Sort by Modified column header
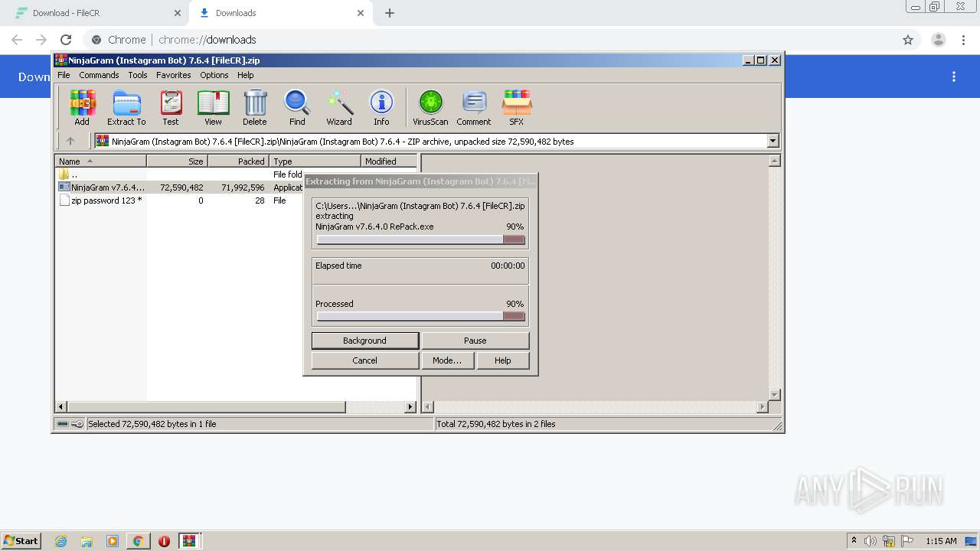Screen dimensions: 980x551 coord(389,161)
